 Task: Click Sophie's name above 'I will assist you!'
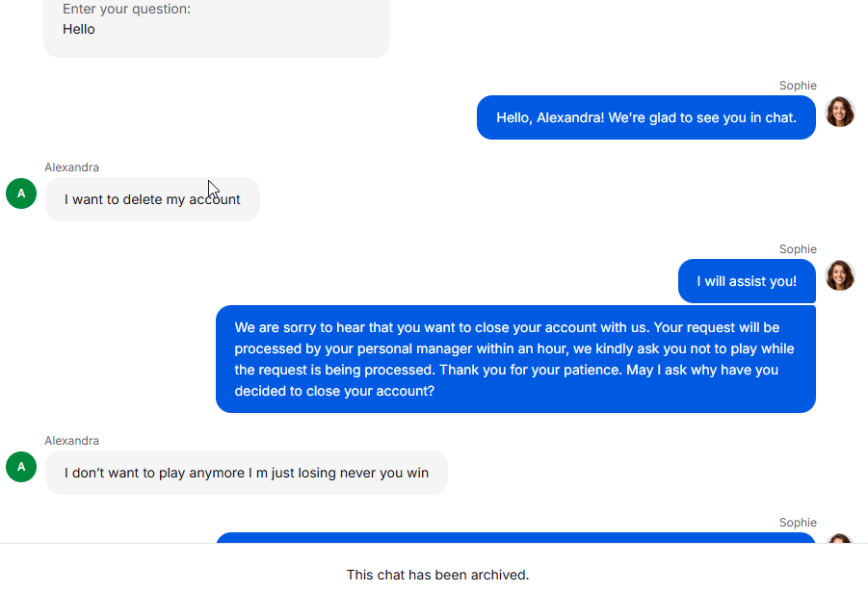[x=798, y=249]
